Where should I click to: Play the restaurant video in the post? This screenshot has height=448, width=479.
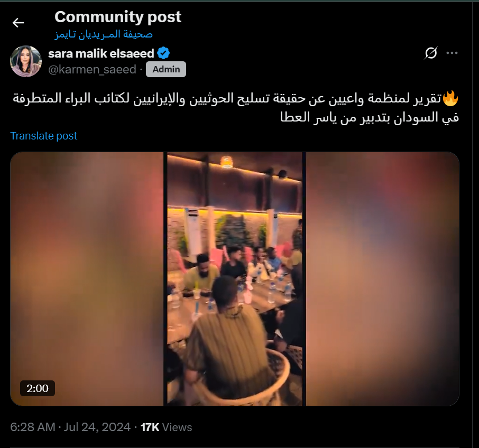235,279
